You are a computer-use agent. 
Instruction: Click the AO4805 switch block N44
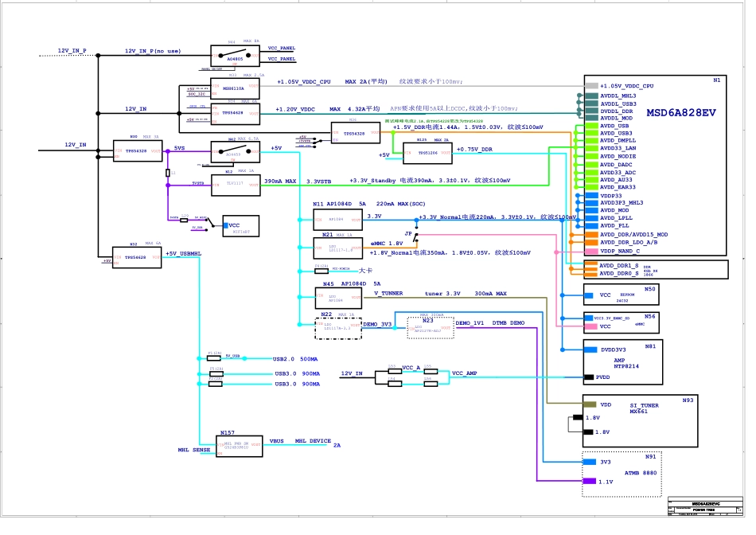[x=236, y=54]
